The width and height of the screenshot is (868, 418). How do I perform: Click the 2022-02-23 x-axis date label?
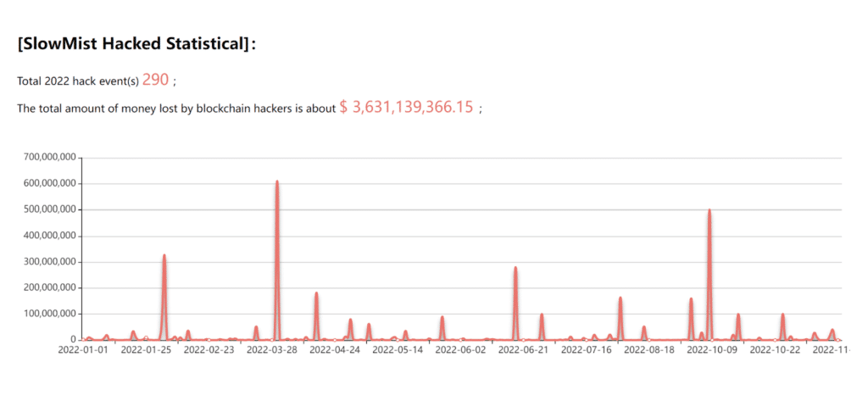pos(209,348)
